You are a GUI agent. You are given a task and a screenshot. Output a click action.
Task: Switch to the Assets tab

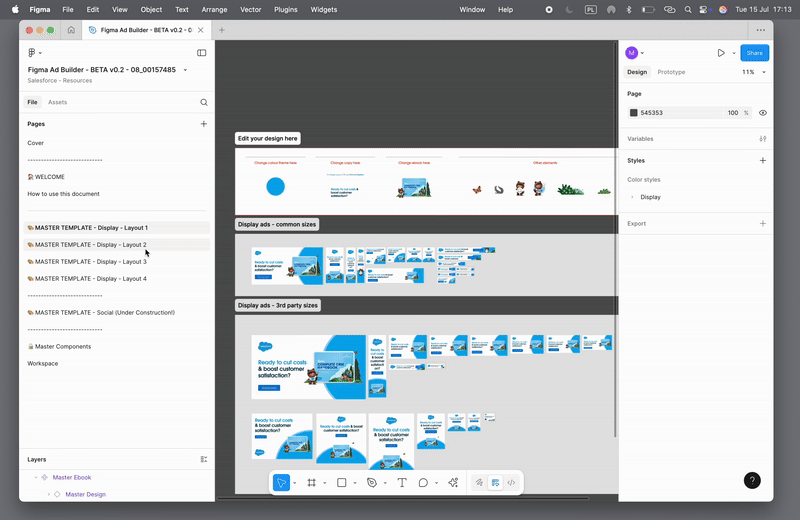58,102
